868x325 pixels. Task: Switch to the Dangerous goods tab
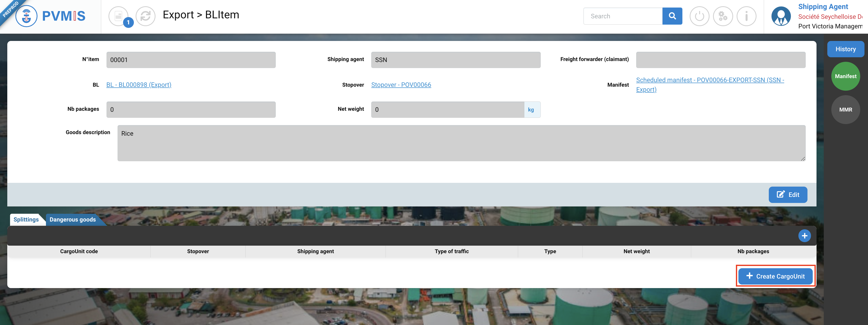(73, 220)
